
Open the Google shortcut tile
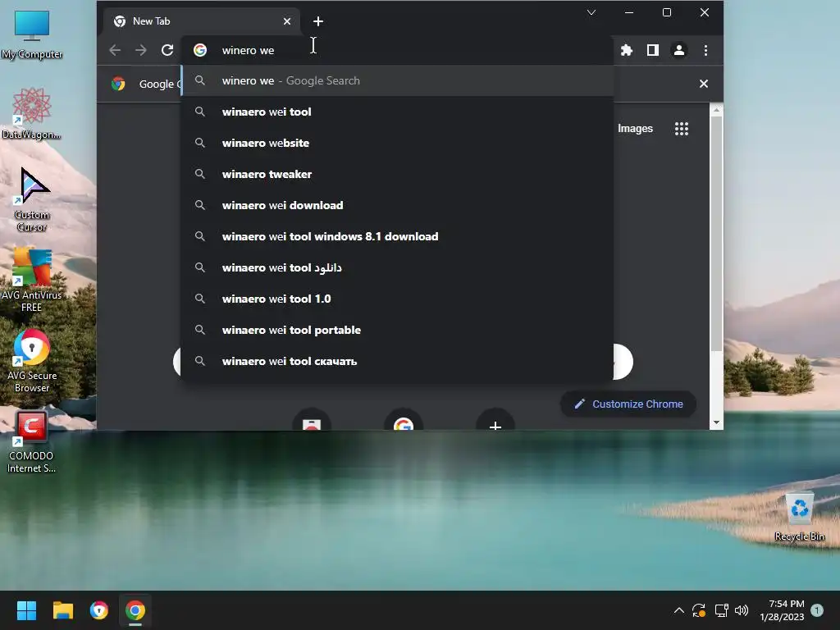404,419
